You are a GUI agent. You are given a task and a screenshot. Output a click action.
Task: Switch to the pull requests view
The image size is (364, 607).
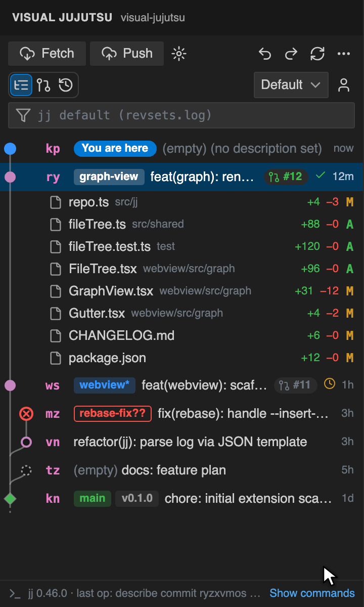[44, 85]
